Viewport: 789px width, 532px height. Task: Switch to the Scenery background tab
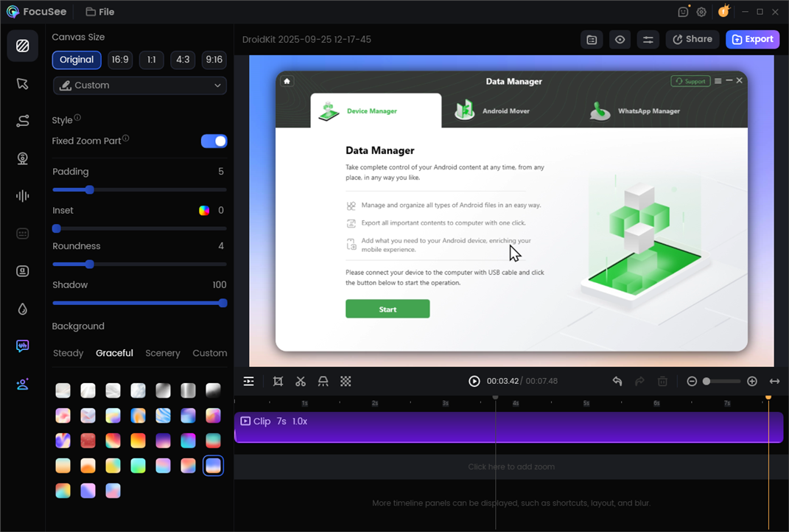[162, 353]
